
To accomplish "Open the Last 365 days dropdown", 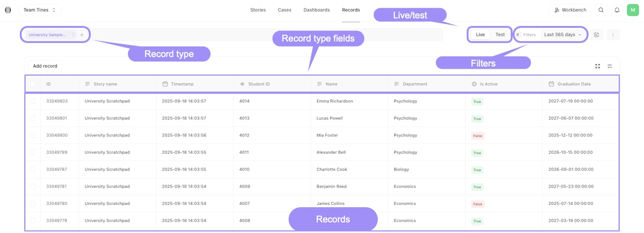I will point(563,35).
